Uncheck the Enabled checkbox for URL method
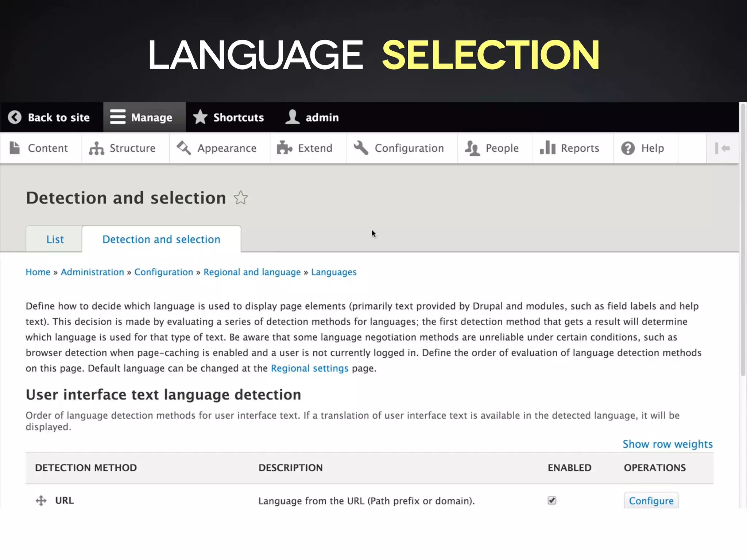The width and height of the screenshot is (747, 560). coord(552,501)
